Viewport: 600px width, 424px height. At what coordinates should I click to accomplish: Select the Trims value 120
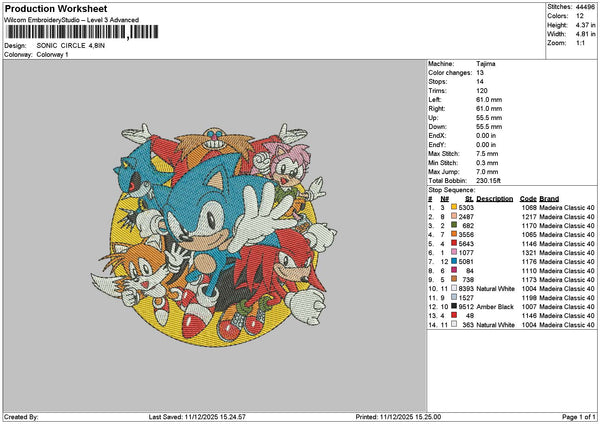click(x=482, y=91)
